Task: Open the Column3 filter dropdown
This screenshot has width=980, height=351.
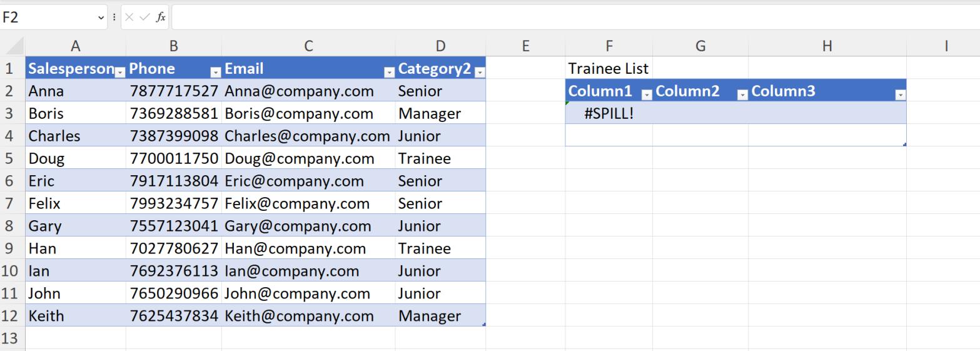Action: (x=901, y=95)
